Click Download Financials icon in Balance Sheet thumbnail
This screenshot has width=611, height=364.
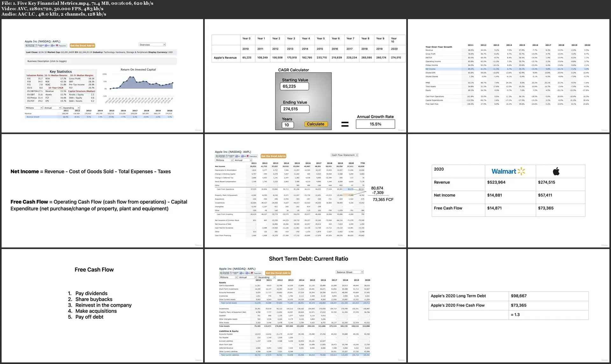pyautogui.click(x=224, y=273)
